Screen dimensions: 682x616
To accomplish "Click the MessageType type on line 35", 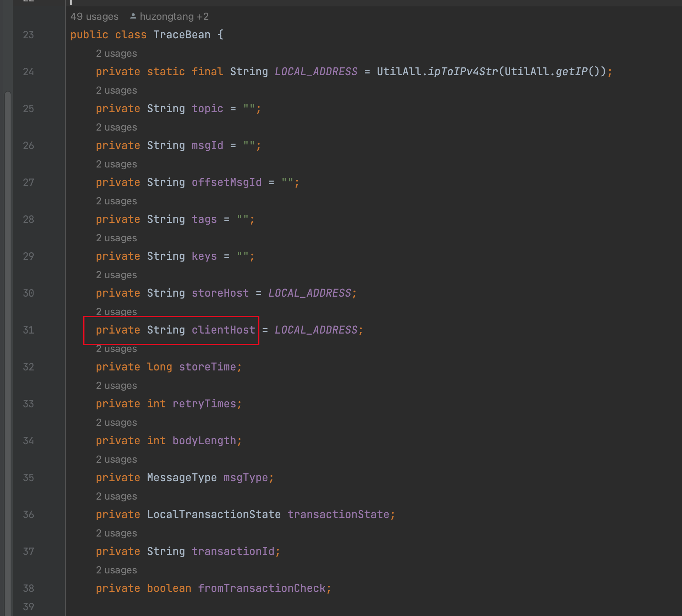I will 182,477.
